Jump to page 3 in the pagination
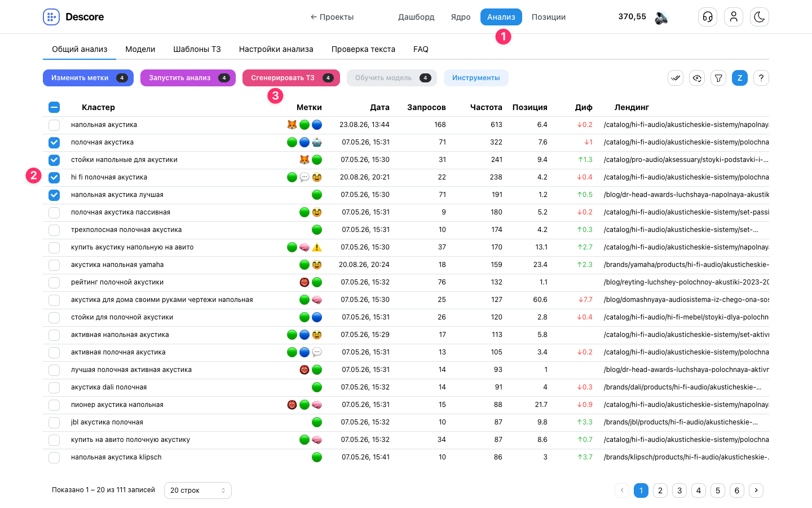The image size is (812, 508). [x=679, y=491]
